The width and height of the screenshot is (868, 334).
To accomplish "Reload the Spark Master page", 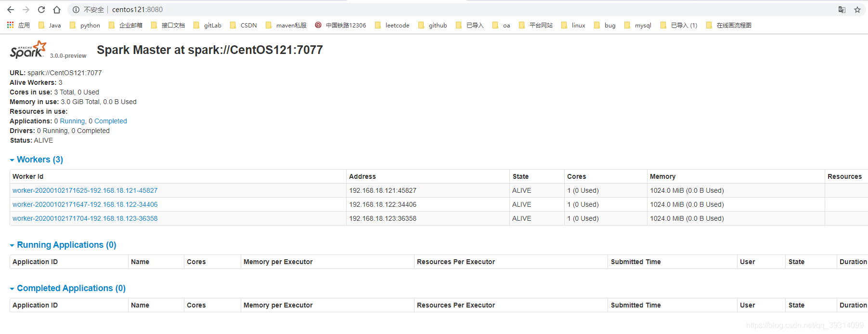I will (x=41, y=10).
